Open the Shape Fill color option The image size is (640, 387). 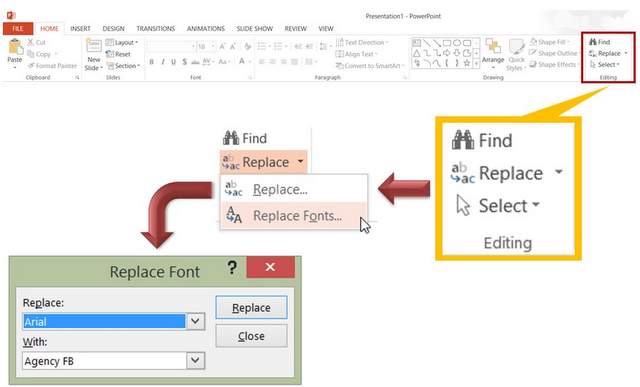coord(549,42)
